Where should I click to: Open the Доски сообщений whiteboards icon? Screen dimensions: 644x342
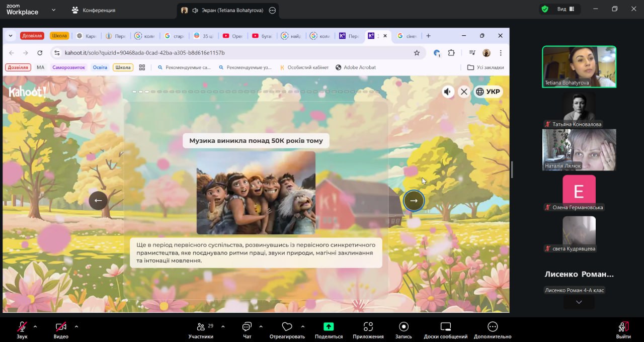445,327
